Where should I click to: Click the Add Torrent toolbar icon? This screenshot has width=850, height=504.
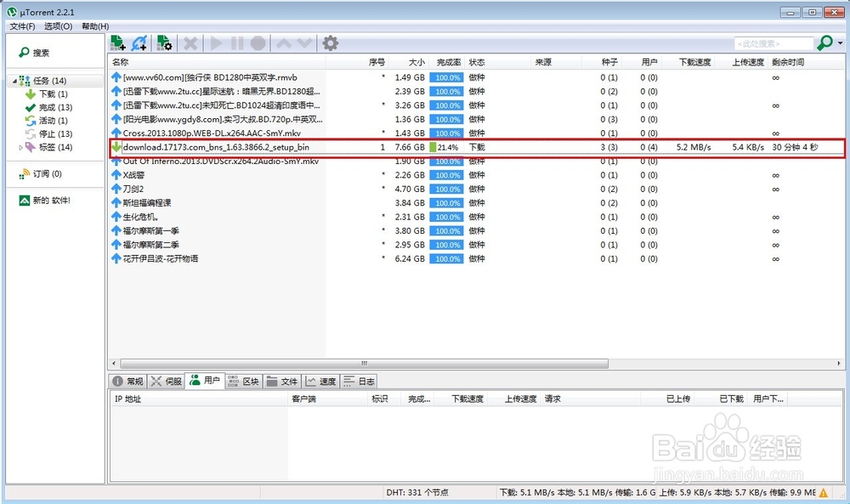tap(117, 43)
